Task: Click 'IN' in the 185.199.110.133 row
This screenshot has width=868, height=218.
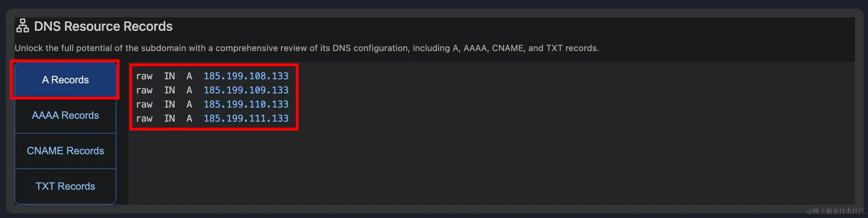Action: pyautogui.click(x=169, y=104)
